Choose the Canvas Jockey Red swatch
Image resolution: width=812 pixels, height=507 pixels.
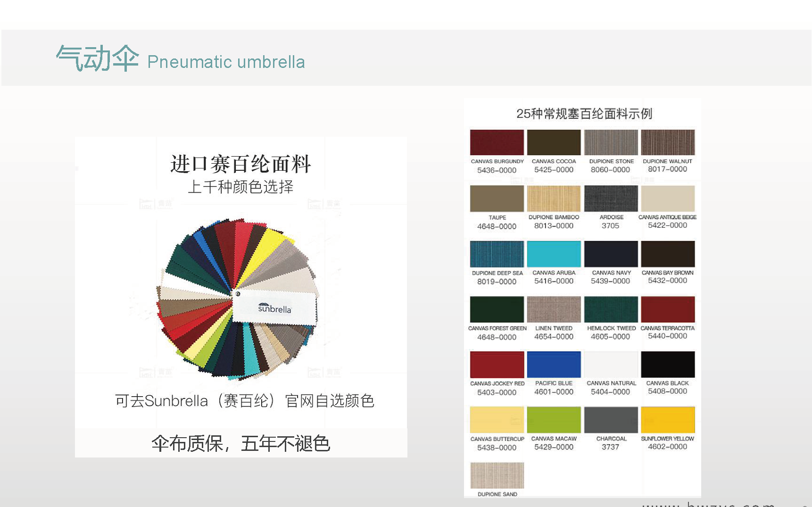pos(497,365)
